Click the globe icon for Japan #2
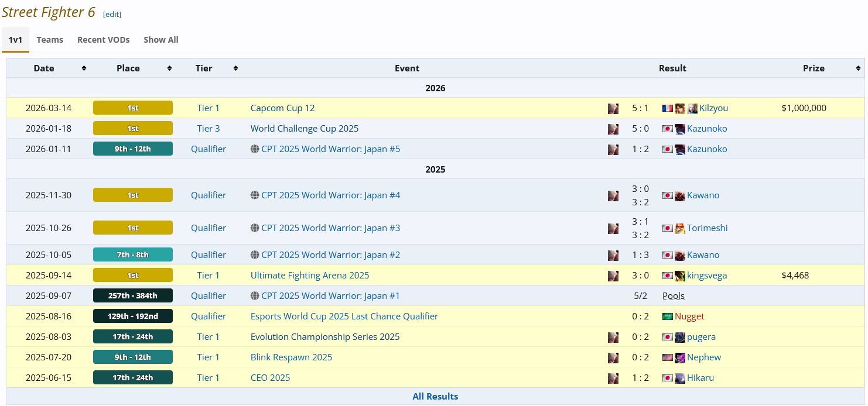The width and height of the screenshot is (868, 406). pos(255,255)
